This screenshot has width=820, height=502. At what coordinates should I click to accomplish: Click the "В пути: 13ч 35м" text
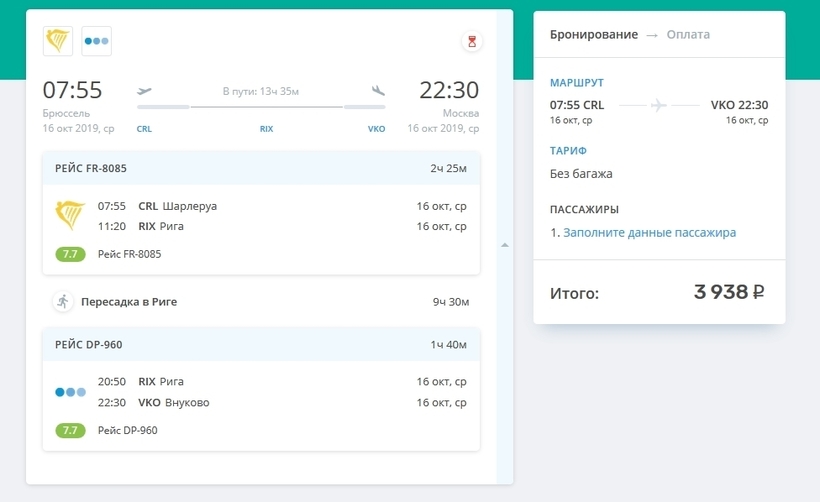[x=261, y=91]
